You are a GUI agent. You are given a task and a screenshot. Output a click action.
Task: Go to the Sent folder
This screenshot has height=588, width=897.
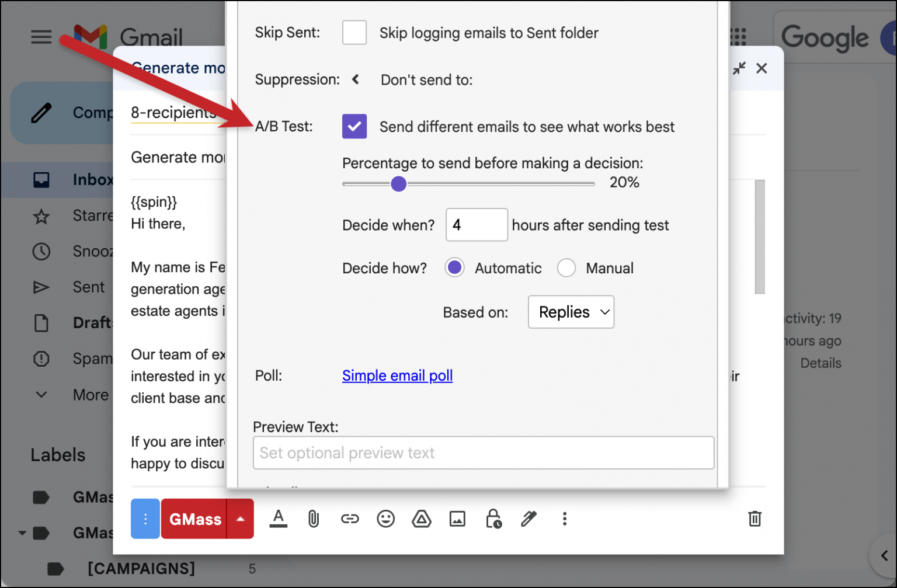click(88, 287)
